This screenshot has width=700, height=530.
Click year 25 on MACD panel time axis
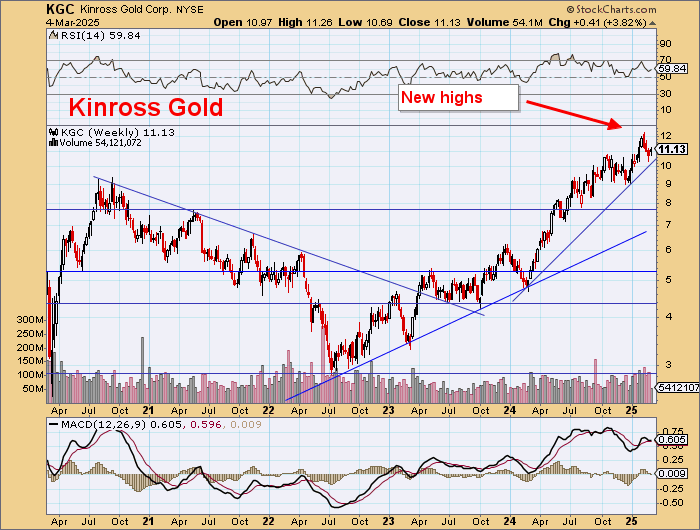631,522
